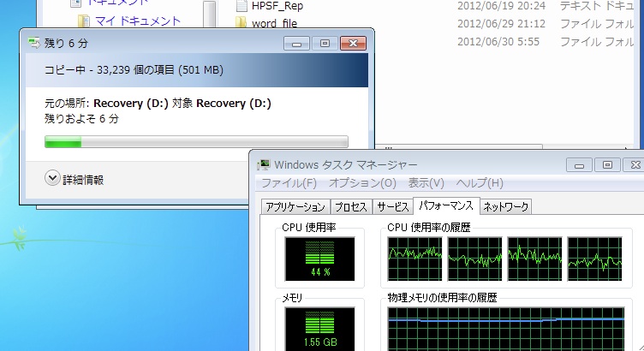This screenshot has width=644, height=351.
Task: Expand the 詳細情報 details chevron
Action: pos(52,178)
